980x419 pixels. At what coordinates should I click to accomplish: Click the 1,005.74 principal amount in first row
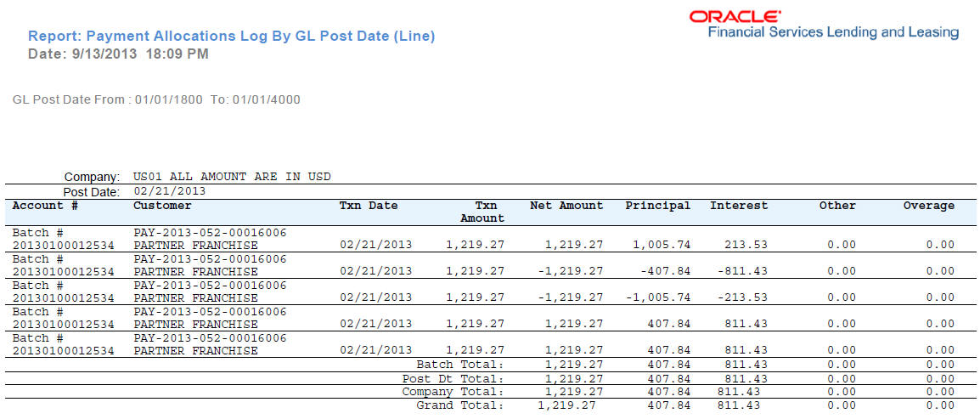point(662,245)
